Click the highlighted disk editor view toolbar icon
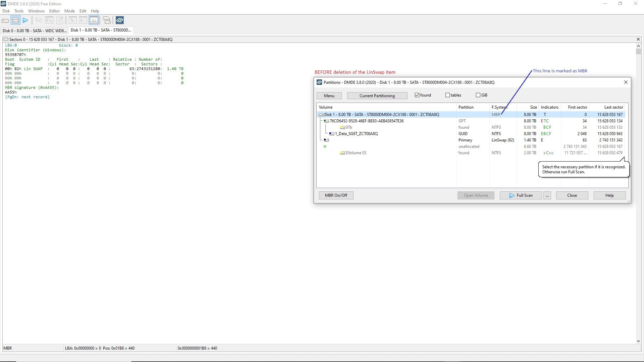Viewport: 644px width, 362px height. click(94, 20)
